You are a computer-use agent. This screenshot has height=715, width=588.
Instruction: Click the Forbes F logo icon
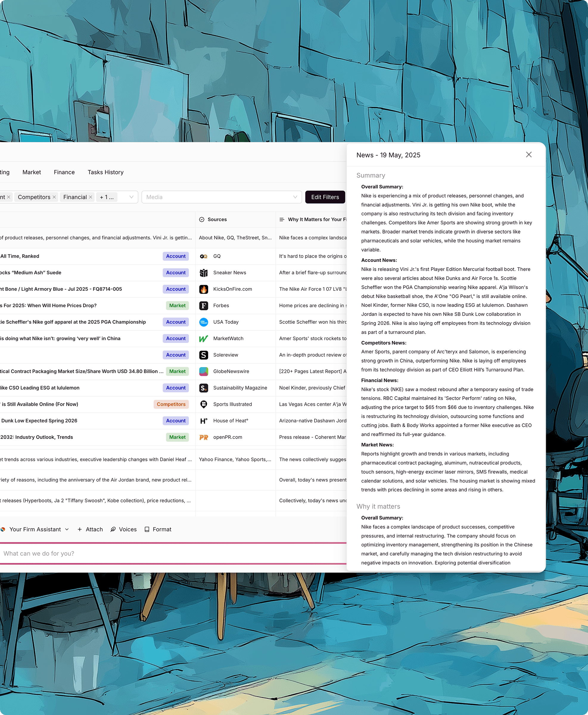coord(203,305)
